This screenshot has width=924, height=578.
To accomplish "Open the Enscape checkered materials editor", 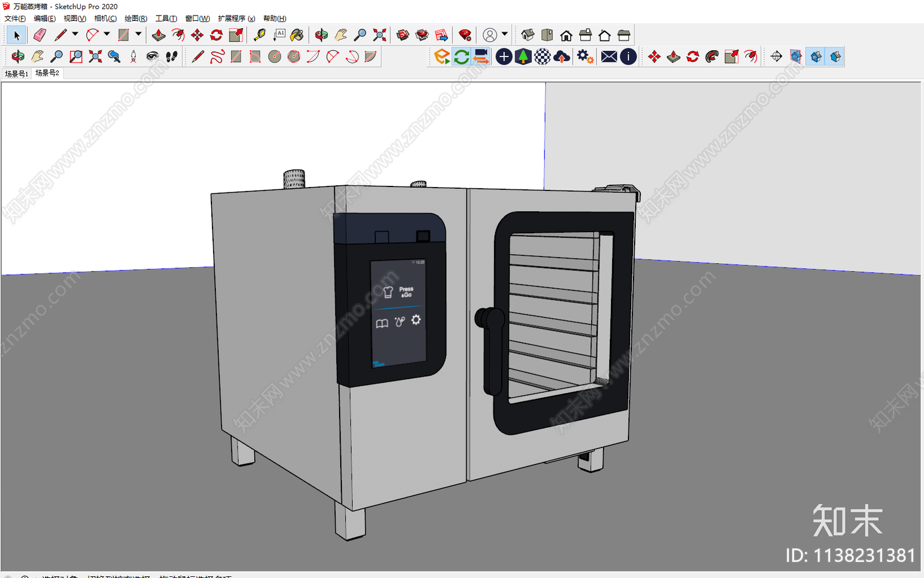I will click(x=542, y=57).
